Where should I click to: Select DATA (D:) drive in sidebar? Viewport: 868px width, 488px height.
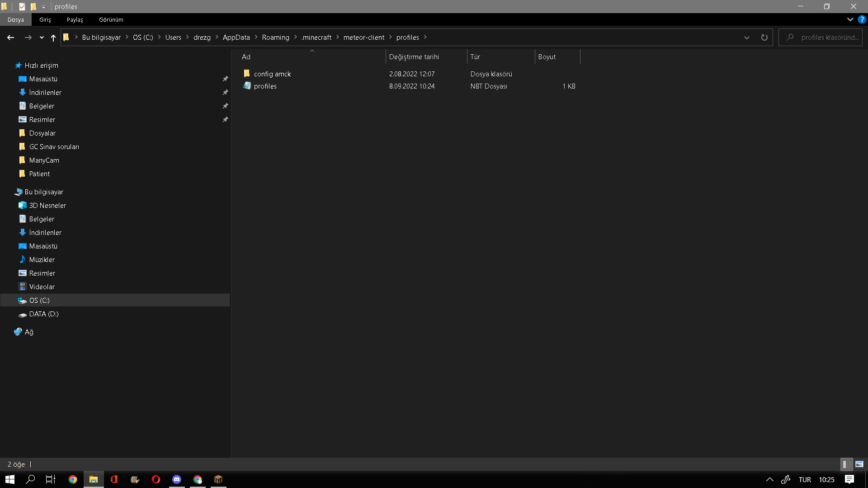44,314
